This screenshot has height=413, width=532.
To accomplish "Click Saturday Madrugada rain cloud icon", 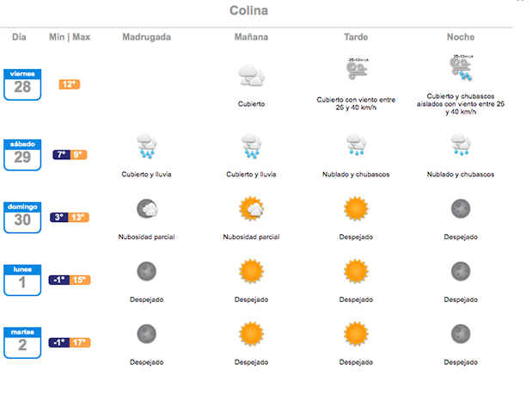I will point(147,145).
